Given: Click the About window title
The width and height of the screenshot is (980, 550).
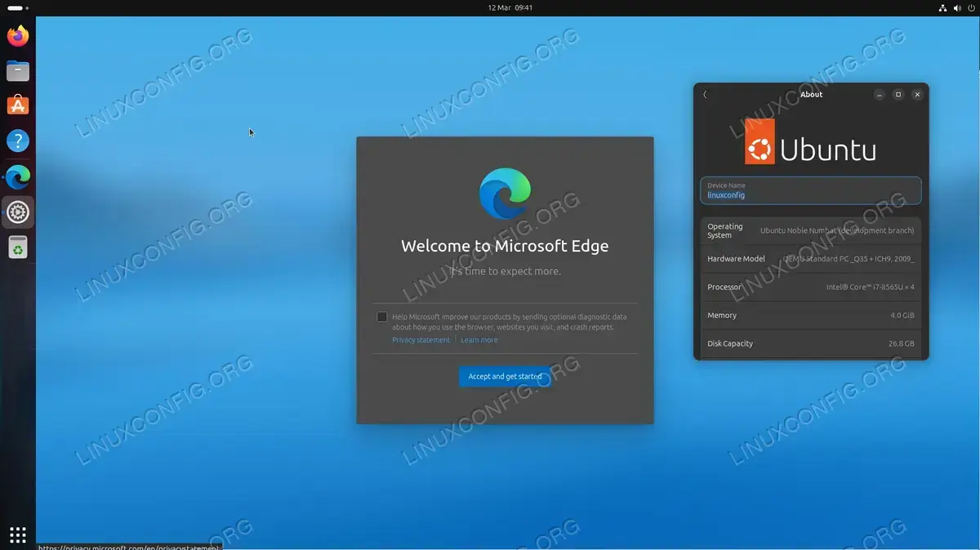Looking at the screenshot, I should pyautogui.click(x=811, y=95).
